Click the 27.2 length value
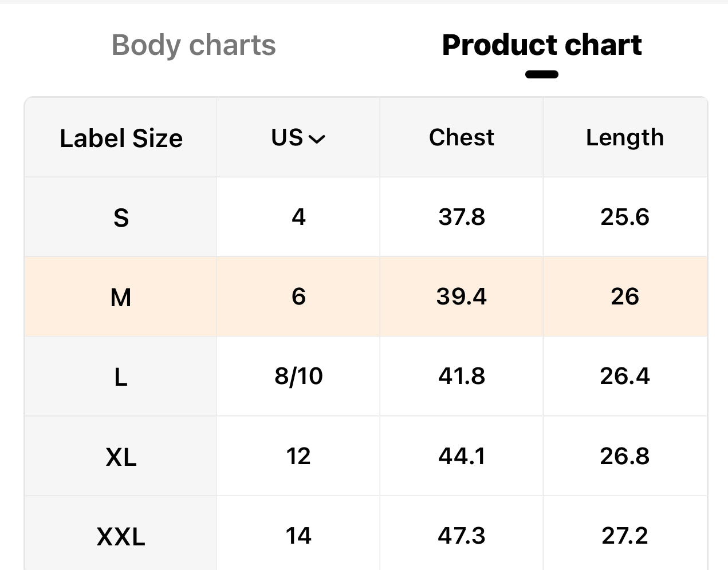Viewport: 728px width, 570px height. (x=624, y=536)
